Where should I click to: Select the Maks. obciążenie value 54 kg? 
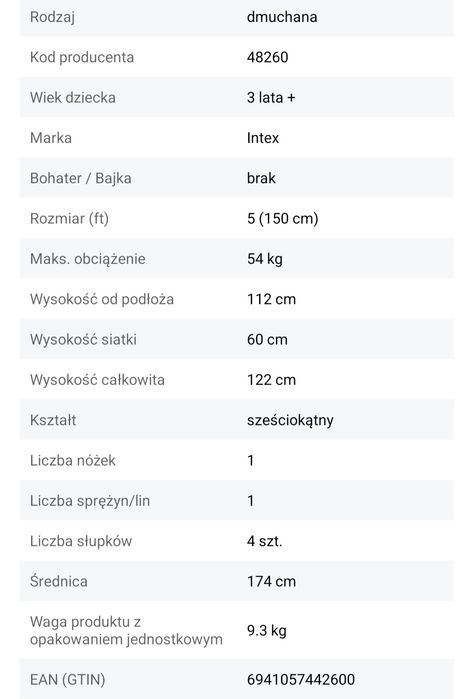[x=265, y=259]
